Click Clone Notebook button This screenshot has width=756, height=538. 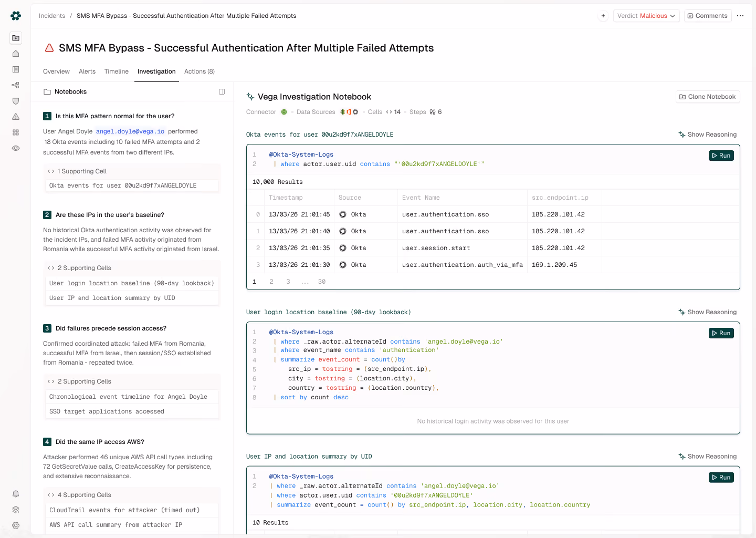coord(708,97)
